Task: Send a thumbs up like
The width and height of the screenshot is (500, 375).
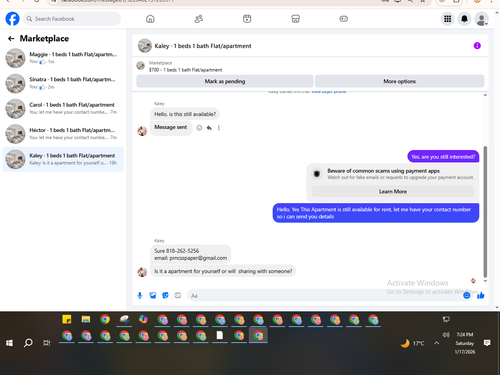Action: pyautogui.click(x=481, y=295)
